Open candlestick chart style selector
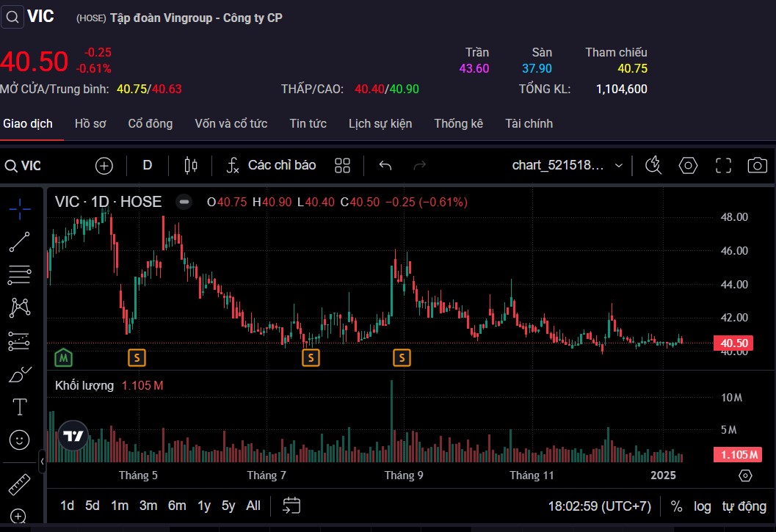 [x=191, y=165]
